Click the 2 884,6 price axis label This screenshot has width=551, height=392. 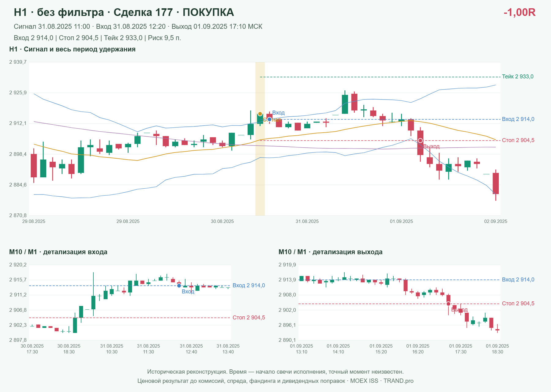[x=18, y=185]
